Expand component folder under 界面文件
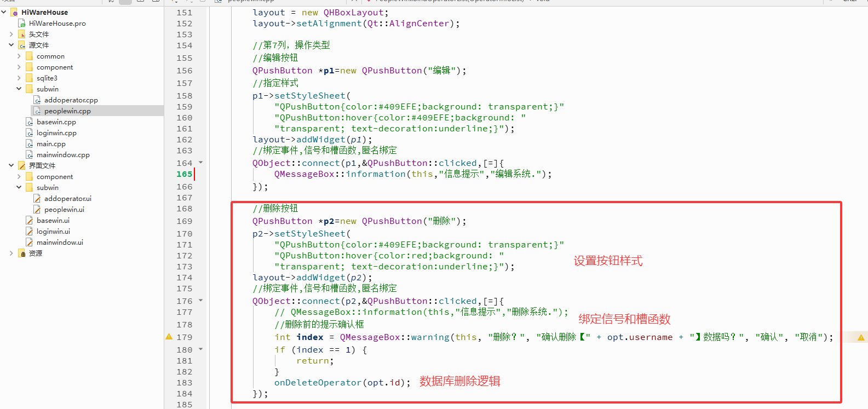The height and width of the screenshot is (409, 868). coord(19,176)
